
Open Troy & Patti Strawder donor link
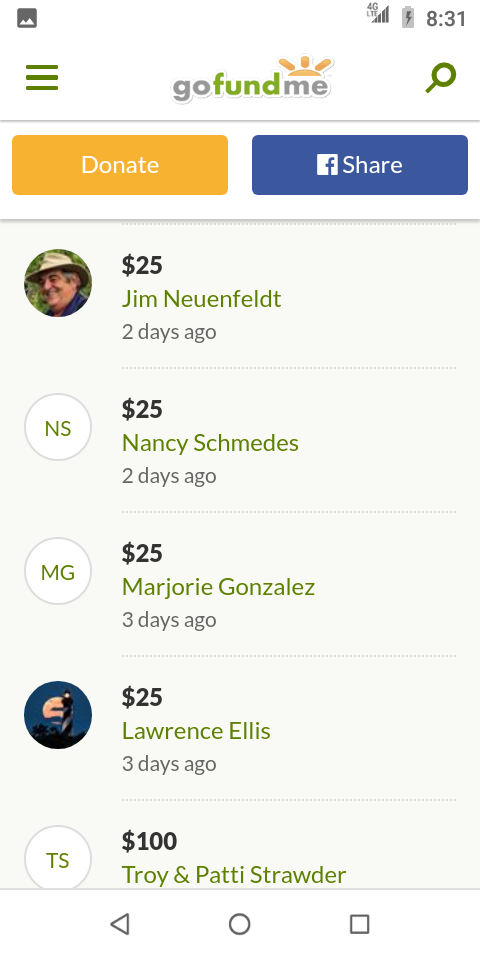pos(234,874)
